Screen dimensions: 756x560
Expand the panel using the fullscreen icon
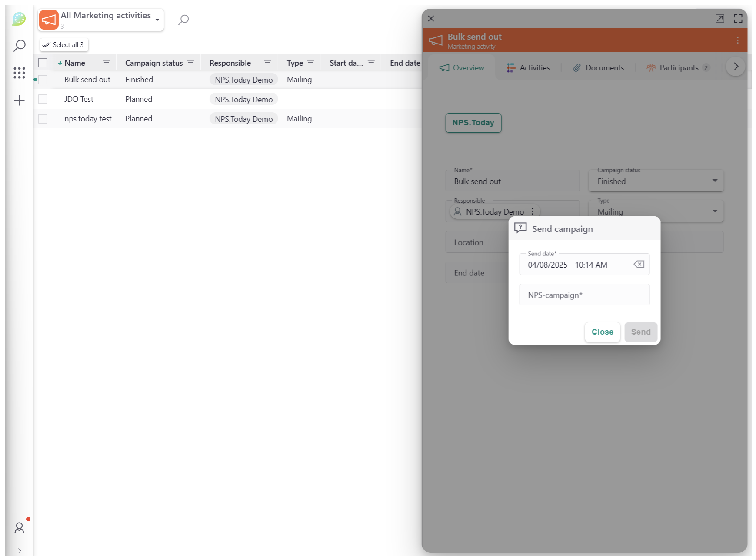738,18
